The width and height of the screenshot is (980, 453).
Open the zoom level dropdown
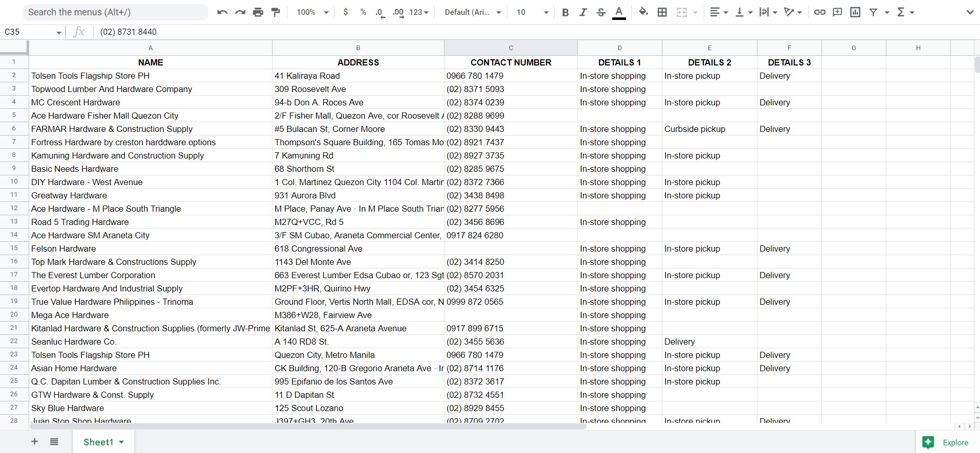pos(313,12)
